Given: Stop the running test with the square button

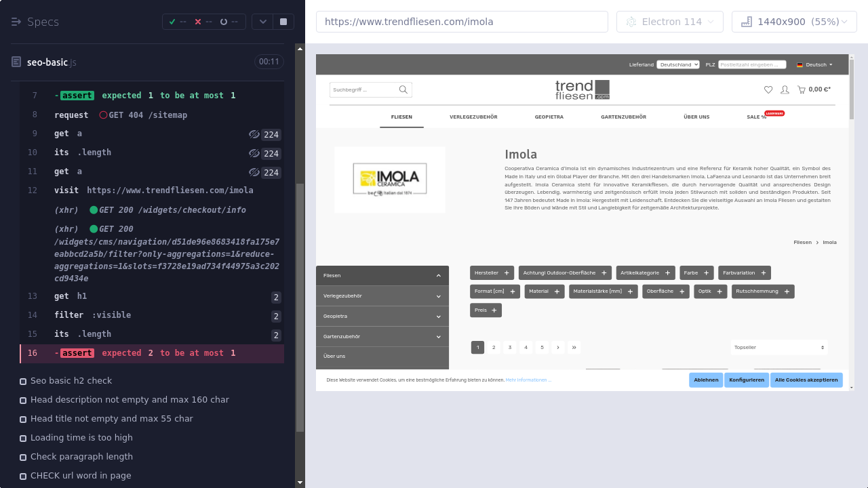Looking at the screenshot, I should (x=283, y=22).
